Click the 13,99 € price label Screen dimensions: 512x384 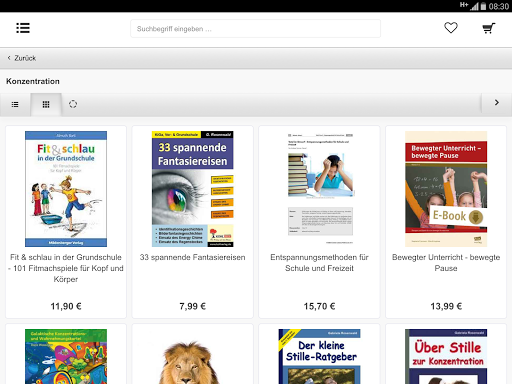[x=446, y=306]
